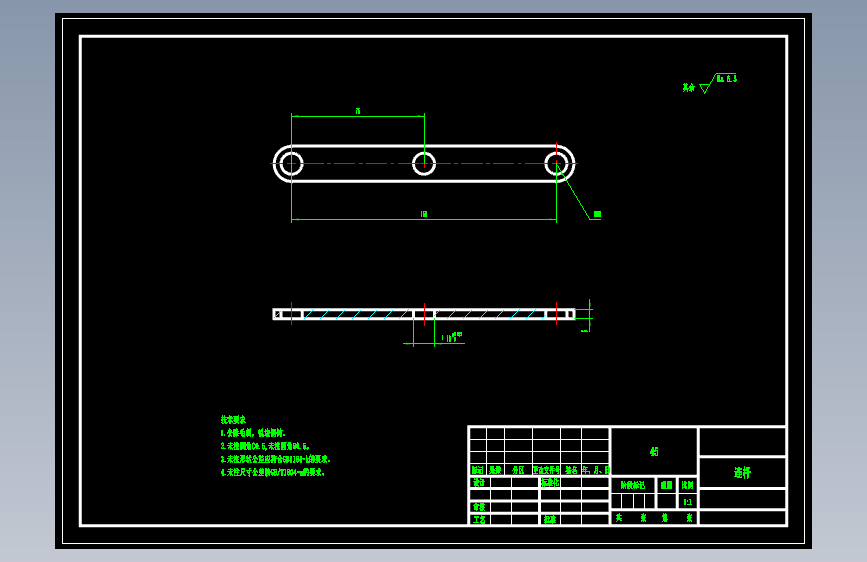This screenshot has height=562, width=867.
Task: Select the left hole circle in top view
Action: [x=291, y=164]
